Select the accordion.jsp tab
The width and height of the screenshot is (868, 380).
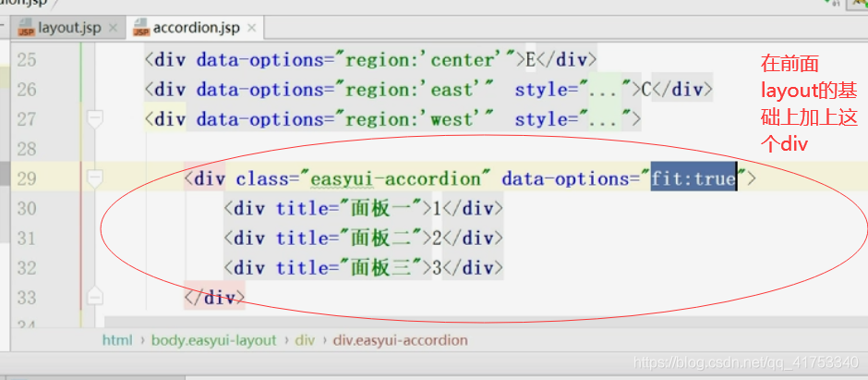pyautogui.click(x=196, y=28)
